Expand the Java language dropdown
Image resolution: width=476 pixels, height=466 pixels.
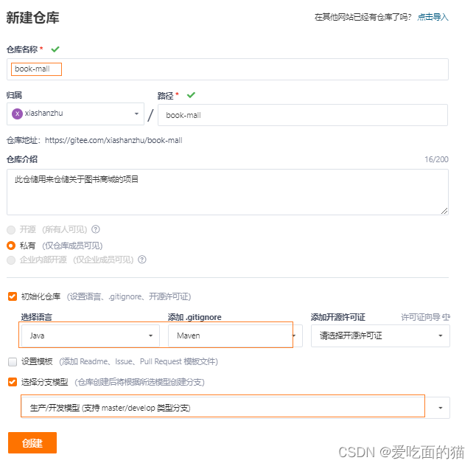click(x=91, y=335)
